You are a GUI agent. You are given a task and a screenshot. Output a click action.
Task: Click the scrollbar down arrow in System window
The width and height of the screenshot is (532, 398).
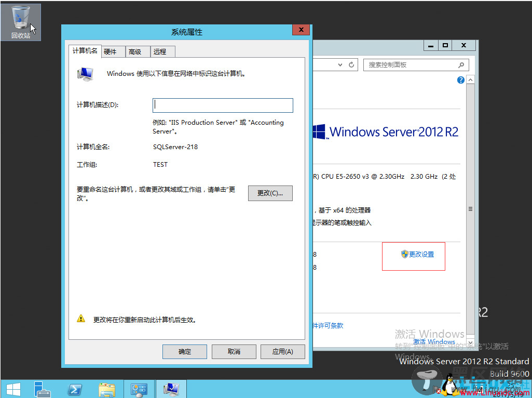470,342
